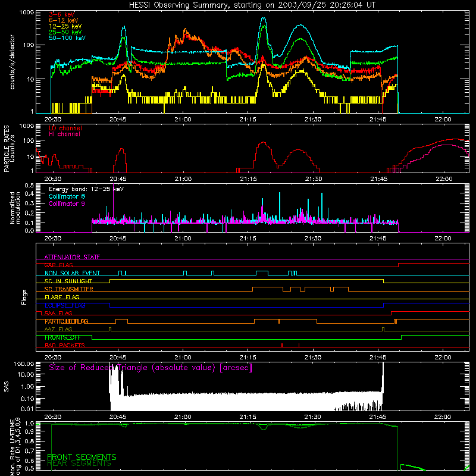Click the 50-100 keV peak near 21:18
The width and height of the screenshot is (476, 476).
263,18
